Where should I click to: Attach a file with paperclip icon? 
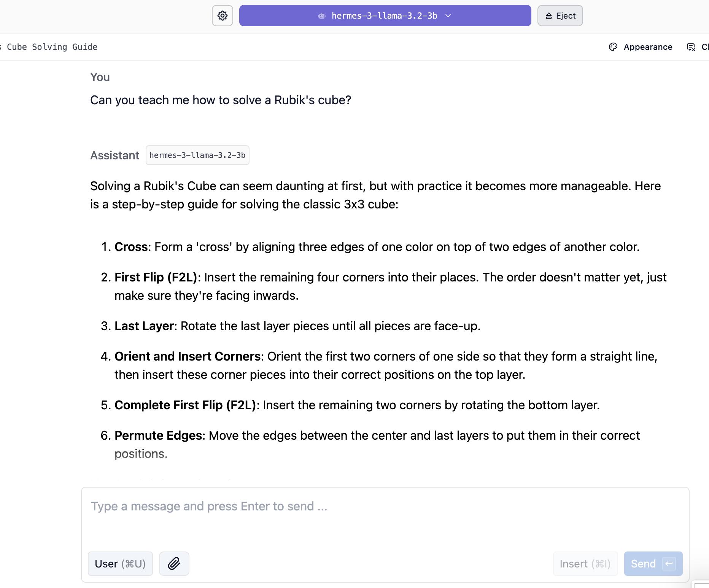[x=174, y=564]
